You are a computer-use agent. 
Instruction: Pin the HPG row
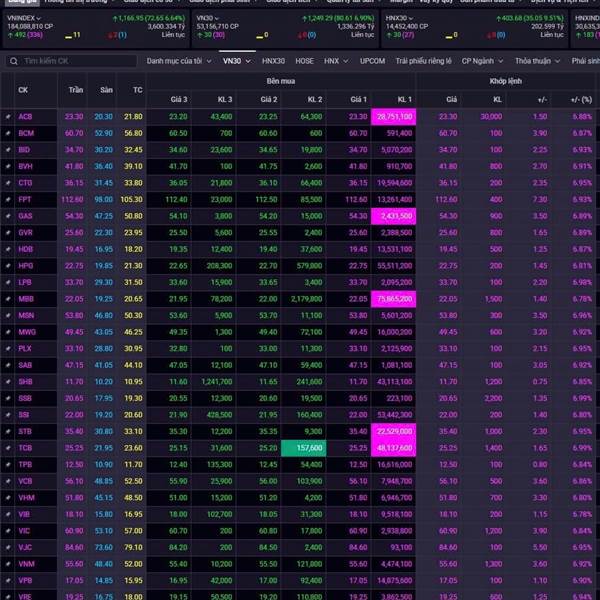(x=8, y=266)
